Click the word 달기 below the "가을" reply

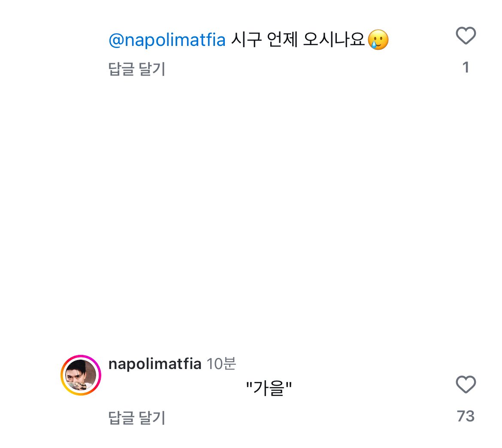151,418
